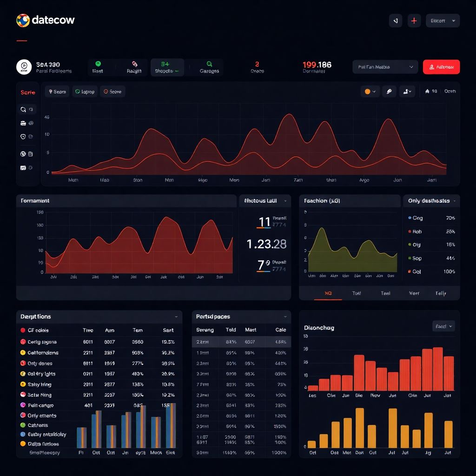The width and height of the screenshot is (476, 476).
Task: Click the search icon in left sidebar
Action: tap(23, 110)
